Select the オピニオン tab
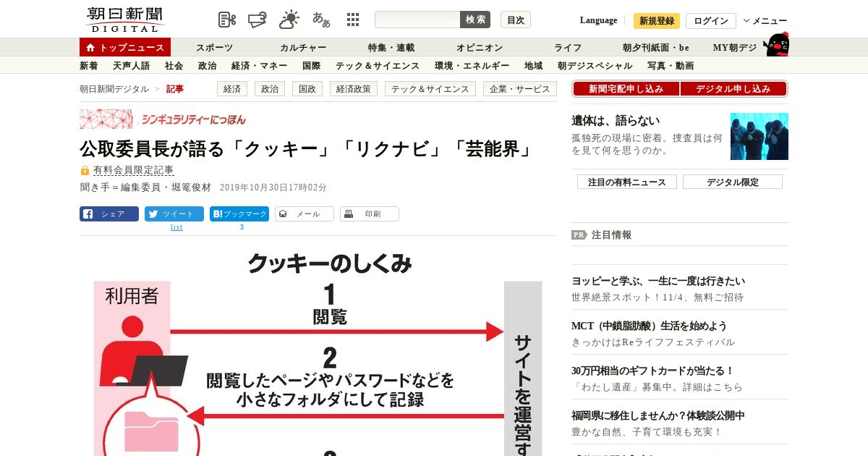This screenshot has width=868, height=456. click(x=480, y=48)
